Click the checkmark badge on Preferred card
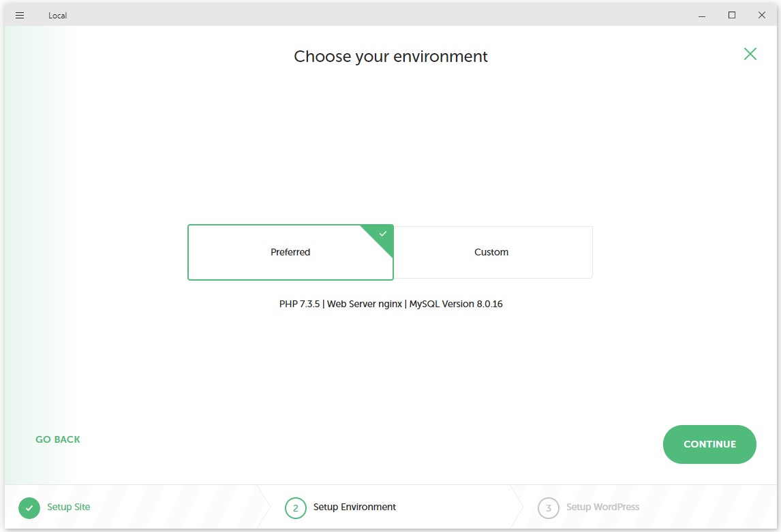The image size is (781, 532). (383, 234)
